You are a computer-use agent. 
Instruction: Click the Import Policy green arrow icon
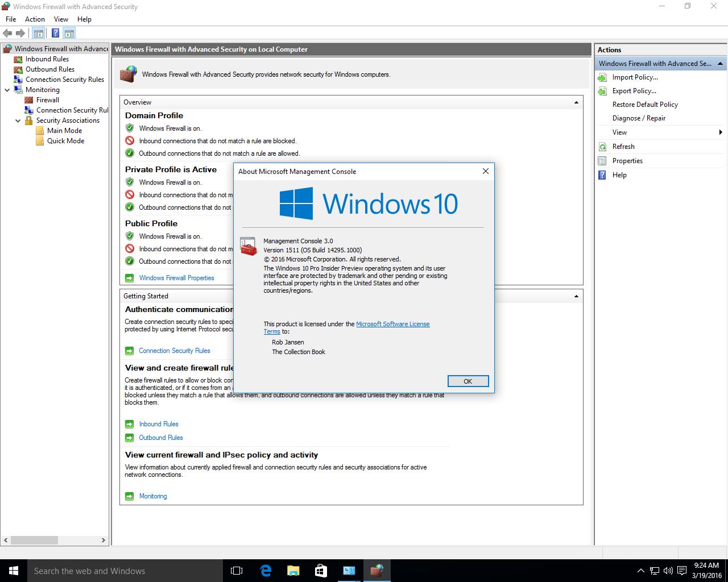pos(602,77)
